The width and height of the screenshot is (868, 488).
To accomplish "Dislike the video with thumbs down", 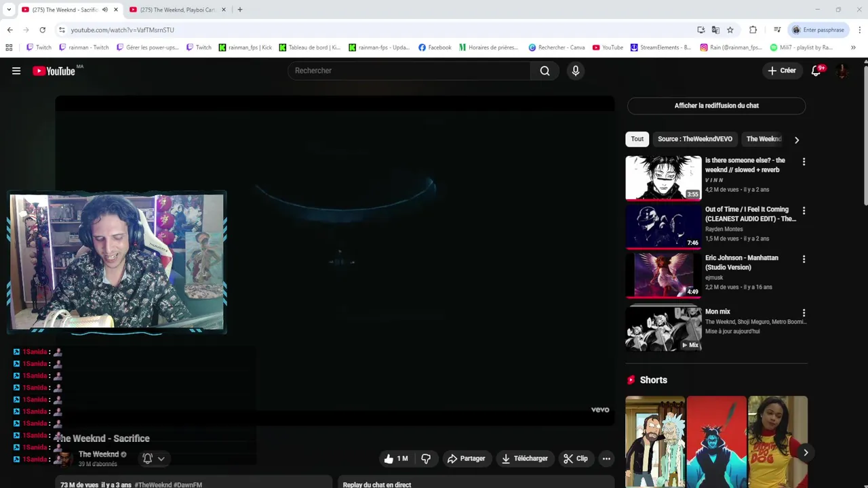I will click(426, 459).
